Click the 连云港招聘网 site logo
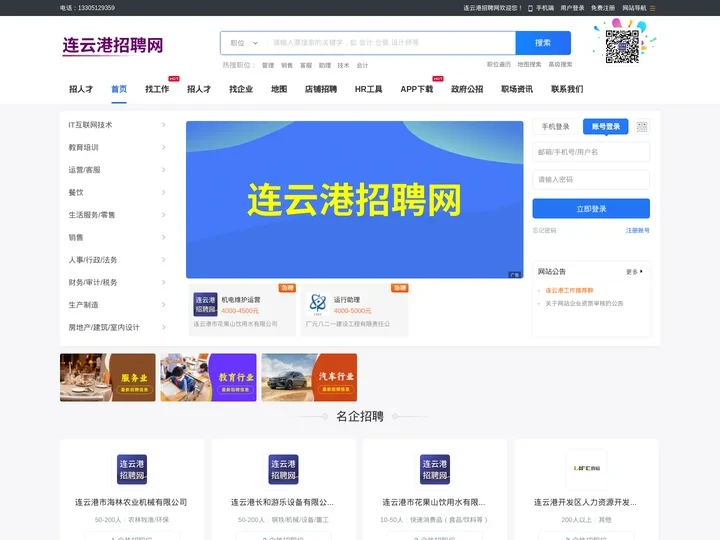Viewport: 720px width, 540px height. click(x=113, y=45)
